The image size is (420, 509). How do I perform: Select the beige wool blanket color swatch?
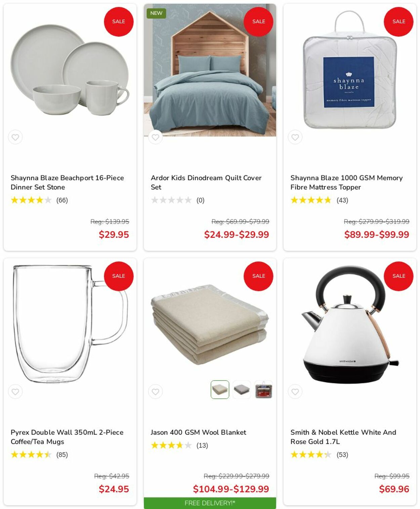click(220, 390)
